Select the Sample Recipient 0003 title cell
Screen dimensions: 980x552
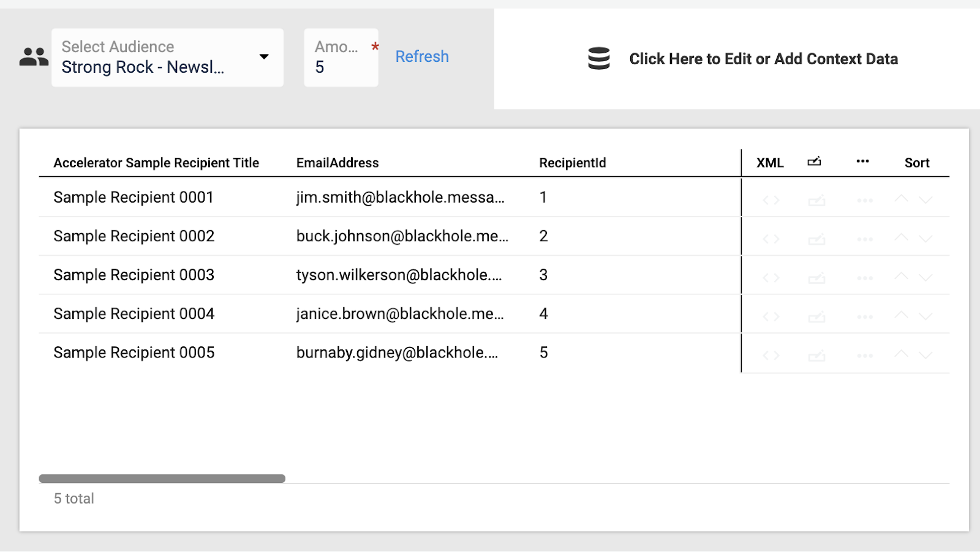(134, 275)
